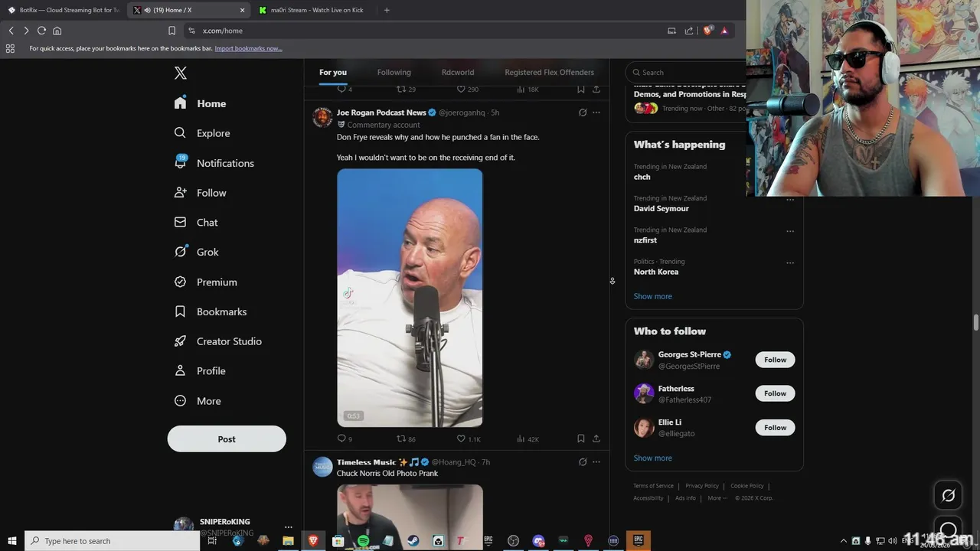Expand the More footer links menu
The height and width of the screenshot is (551, 980).
[717, 498]
